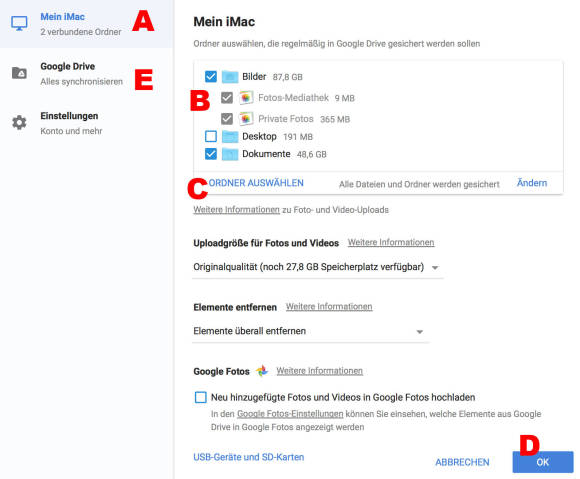Uncheck the Dokumente folder checkbox
Screen dimensions: 580x479
click(211, 154)
